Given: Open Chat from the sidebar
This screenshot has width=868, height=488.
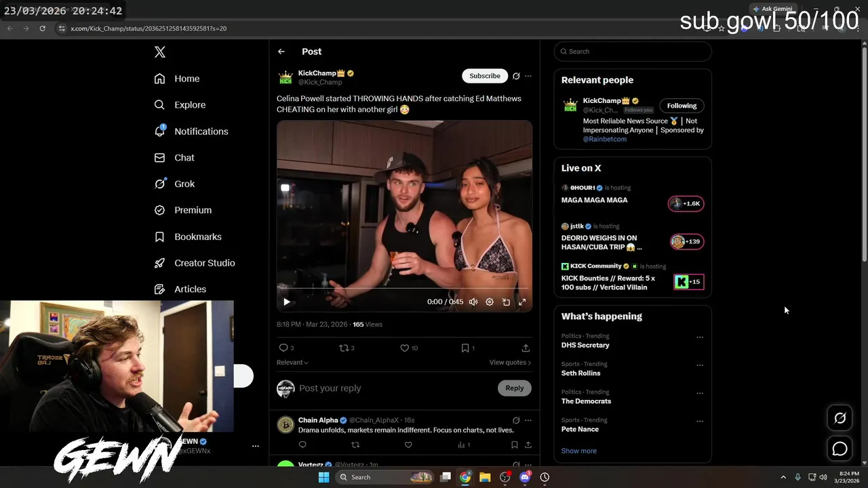Looking at the screenshot, I should click(x=174, y=158).
